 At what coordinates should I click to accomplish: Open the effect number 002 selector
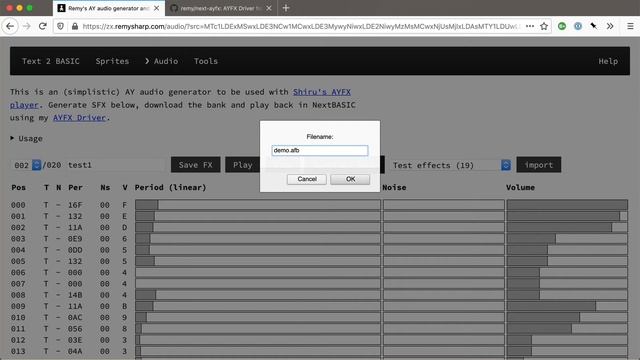[x=27, y=165]
